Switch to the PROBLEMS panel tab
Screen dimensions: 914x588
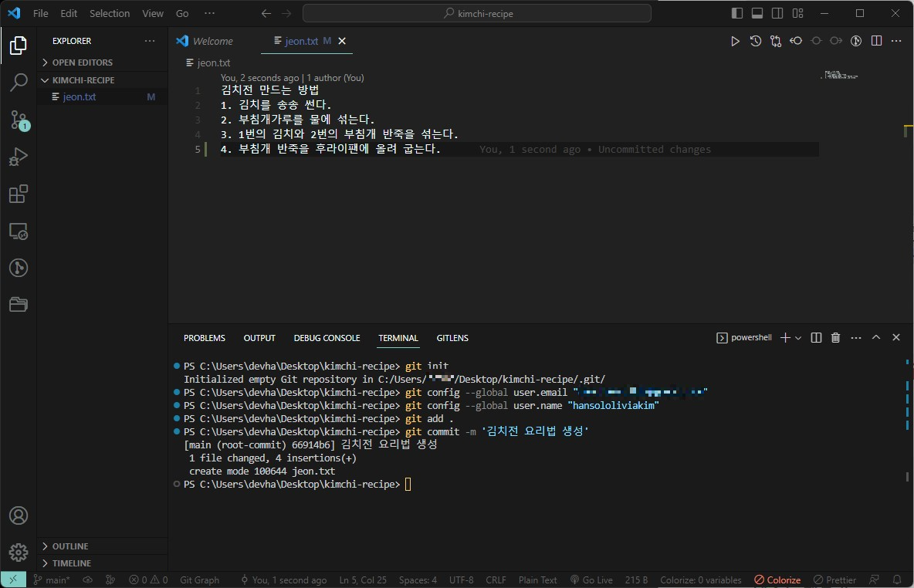pos(204,338)
